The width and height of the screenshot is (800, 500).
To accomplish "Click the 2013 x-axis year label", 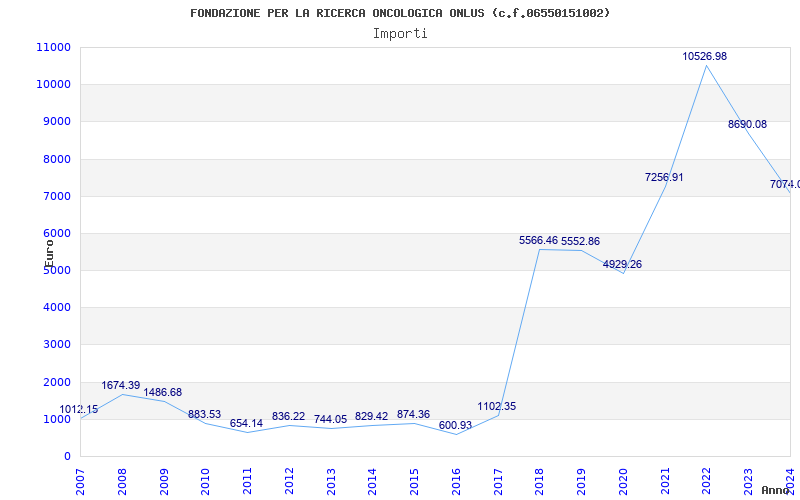I will click(x=331, y=482).
